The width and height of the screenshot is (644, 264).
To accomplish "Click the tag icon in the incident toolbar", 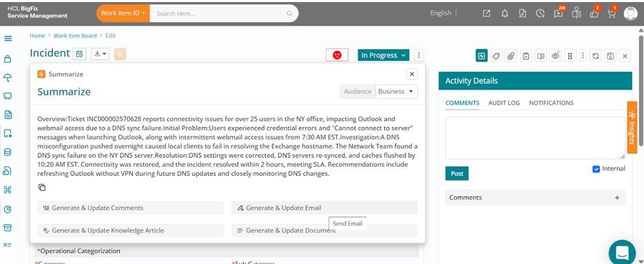I will (x=496, y=56).
